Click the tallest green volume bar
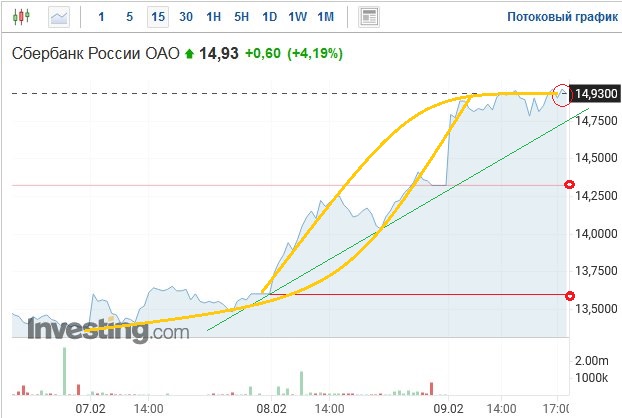This screenshot has width=622, height=418. (64, 371)
